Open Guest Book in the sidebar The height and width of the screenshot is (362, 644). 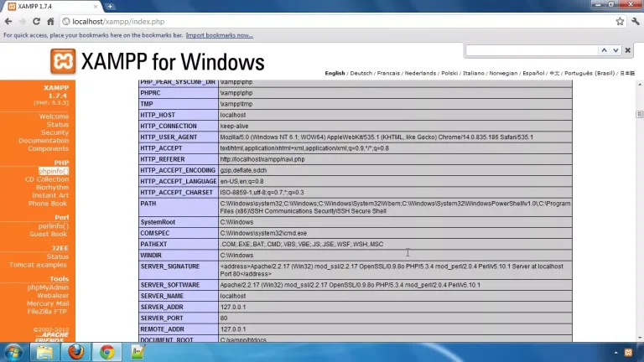(x=48, y=234)
